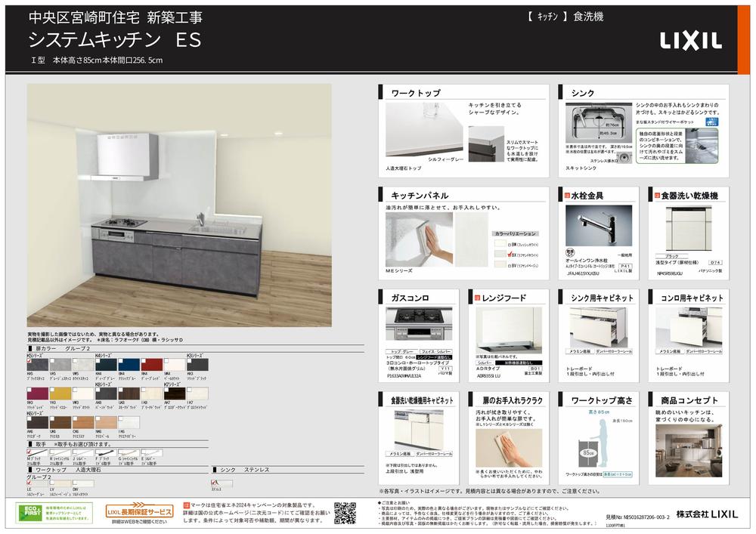This screenshot has width=756, height=534.
Task: Click the round 節湯 C1 mark
Action: [569, 252]
